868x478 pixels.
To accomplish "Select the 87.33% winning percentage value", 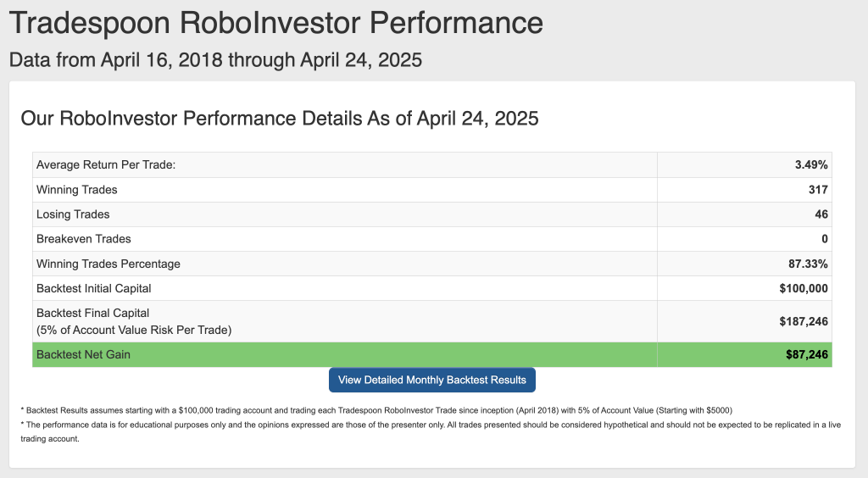I will point(808,264).
